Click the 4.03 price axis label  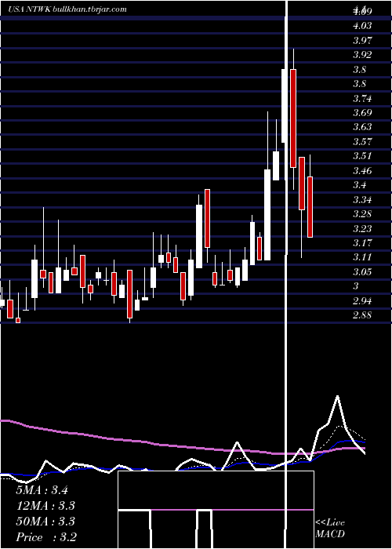362,26
